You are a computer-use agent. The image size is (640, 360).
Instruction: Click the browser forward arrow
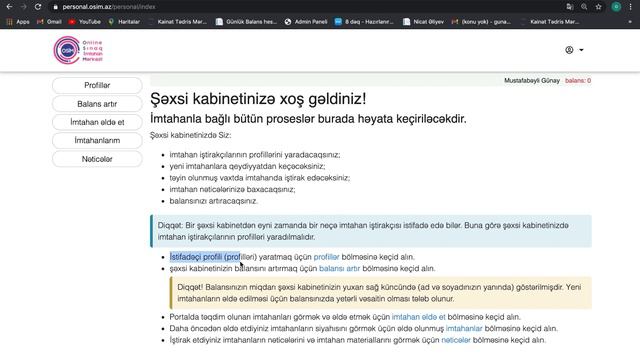tap(23, 7)
